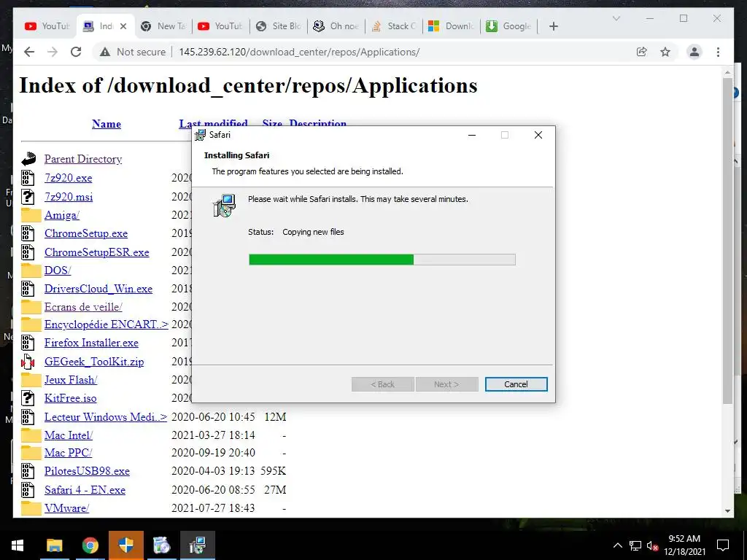
Task: Click the unknown file icon beside KitFree.iso
Action: (28, 398)
